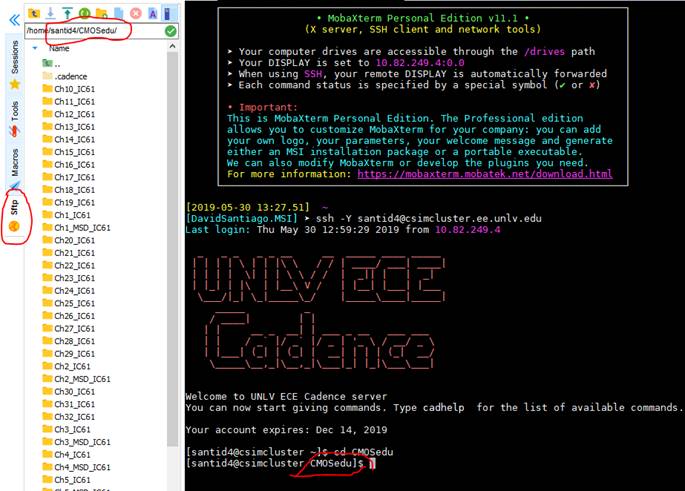Select the Ch31_IC61 folder
Screen dimensions: 685x491
[69, 404]
